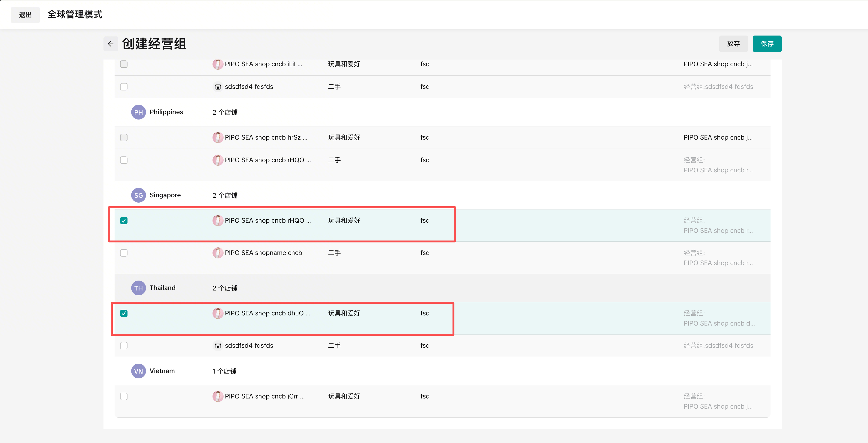The height and width of the screenshot is (443, 868).
Task: Click the TH Thailand country badge
Action: point(138,288)
